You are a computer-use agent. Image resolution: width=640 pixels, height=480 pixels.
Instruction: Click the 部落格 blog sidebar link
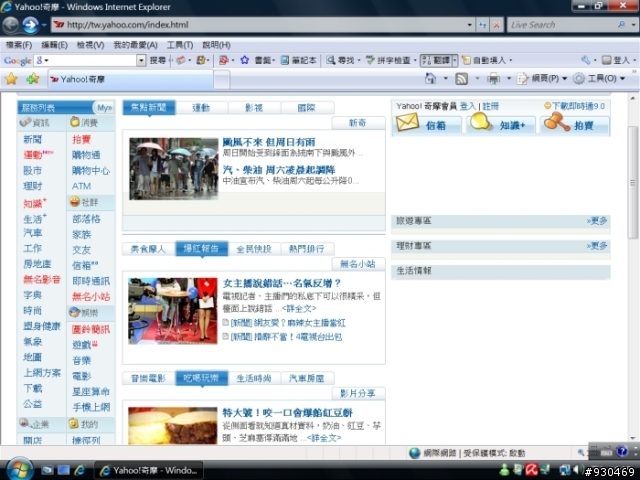point(86,219)
